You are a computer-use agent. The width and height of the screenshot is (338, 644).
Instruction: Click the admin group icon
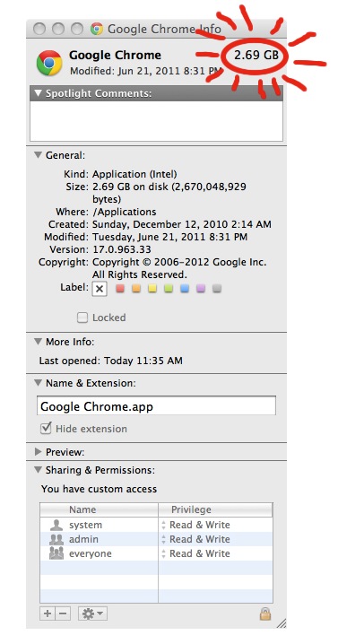coord(56,539)
